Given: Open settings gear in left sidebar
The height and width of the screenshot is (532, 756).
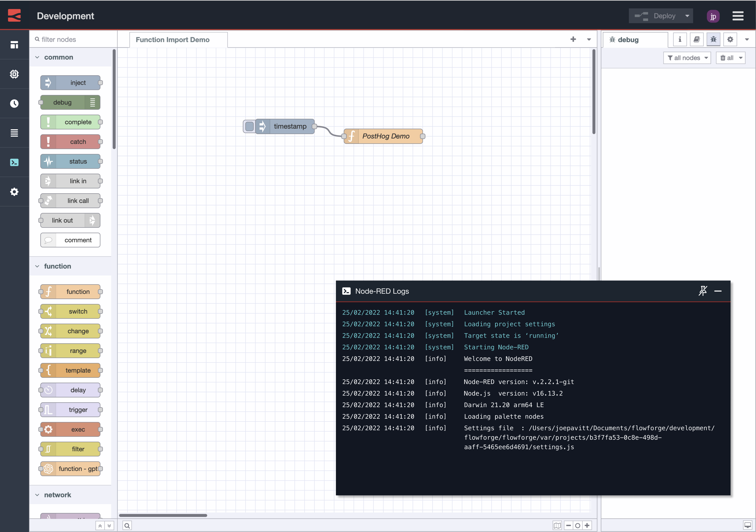Looking at the screenshot, I should click(14, 192).
